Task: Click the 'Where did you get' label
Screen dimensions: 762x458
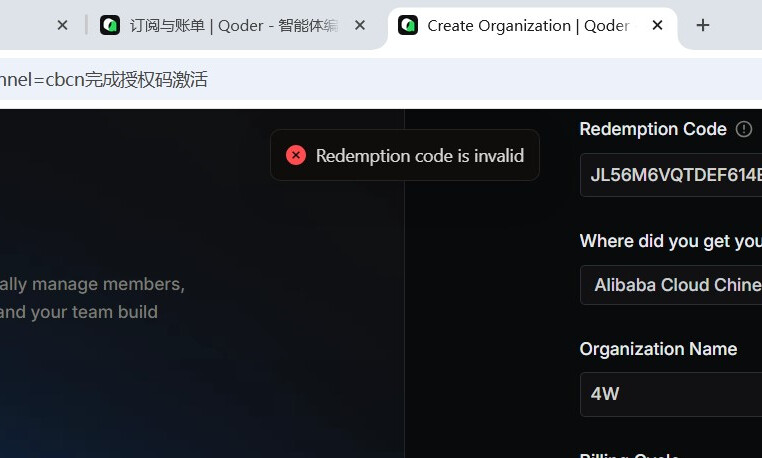Action: click(671, 241)
